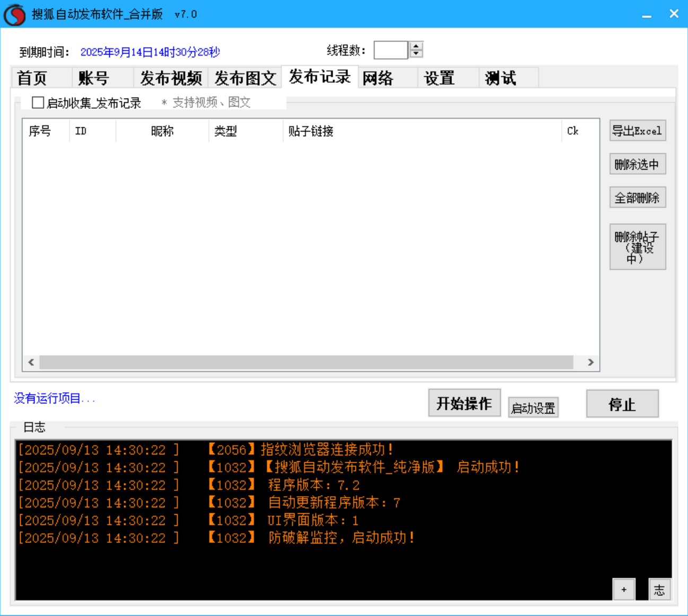Decrease thread count with down arrow
688x616 pixels.
(x=416, y=54)
